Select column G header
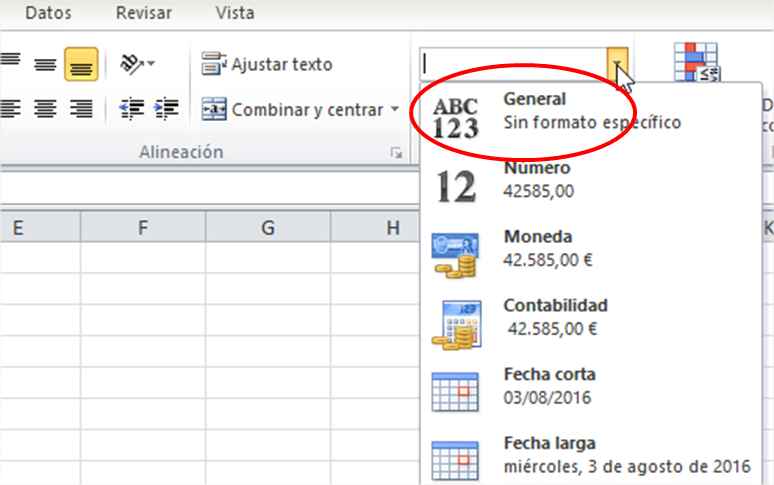The height and width of the screenshot is (485, 774). 267,228
